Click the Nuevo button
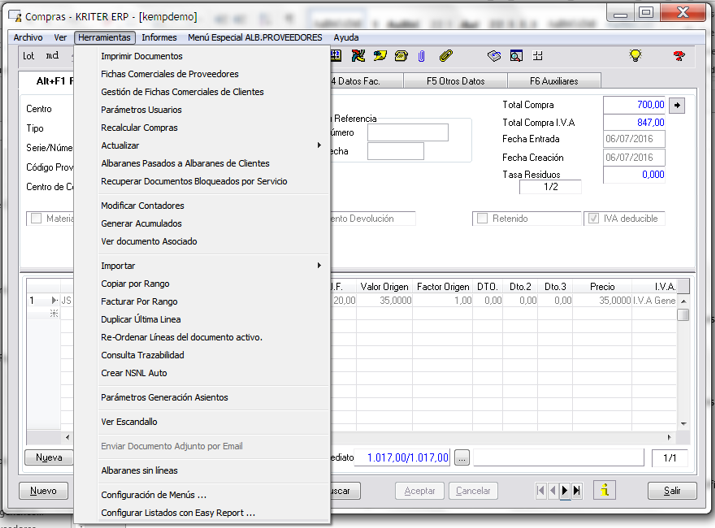This screenshot has height=528, width=715. click(x=43, y=491)
